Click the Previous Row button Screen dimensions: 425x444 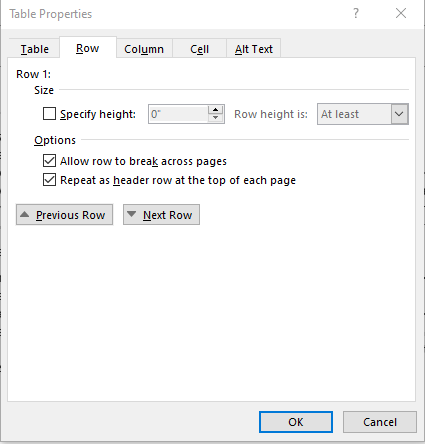(x=64, y=215)
